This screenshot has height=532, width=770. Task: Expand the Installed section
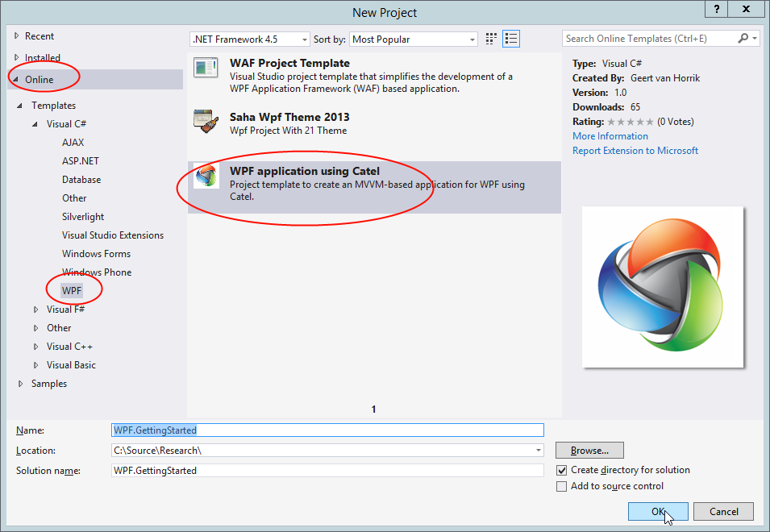tap(17, 57)
